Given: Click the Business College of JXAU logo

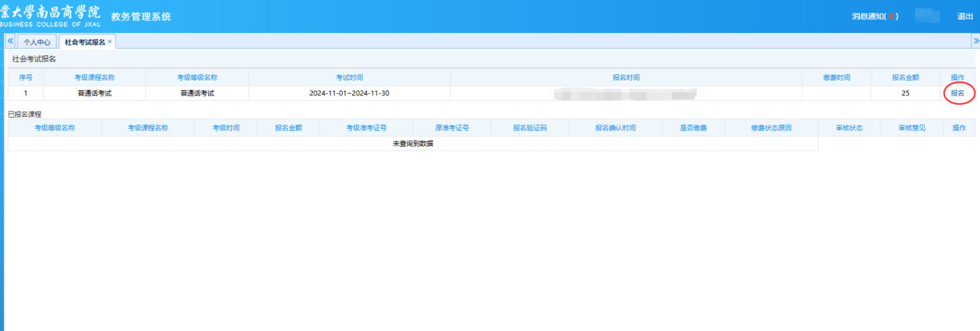Looking at the screenshot, I should (50, 16).
